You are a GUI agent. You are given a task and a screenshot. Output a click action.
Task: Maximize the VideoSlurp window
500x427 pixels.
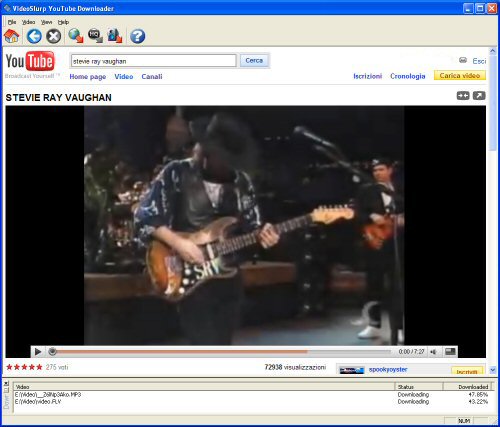coord(480,8)
